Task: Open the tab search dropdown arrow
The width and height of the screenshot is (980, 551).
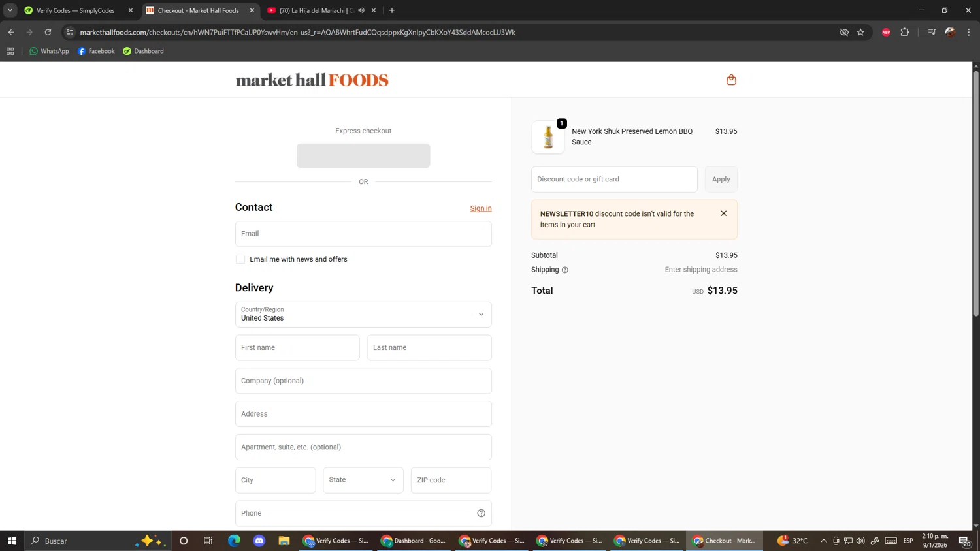Action: click(x=10, y=10)
